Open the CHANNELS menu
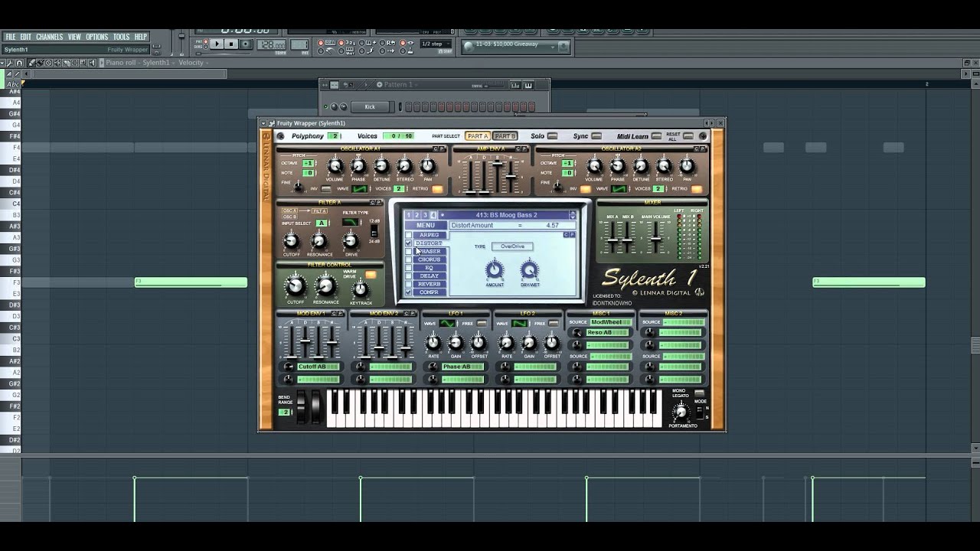Screen dimensions: 980x551 49,37
